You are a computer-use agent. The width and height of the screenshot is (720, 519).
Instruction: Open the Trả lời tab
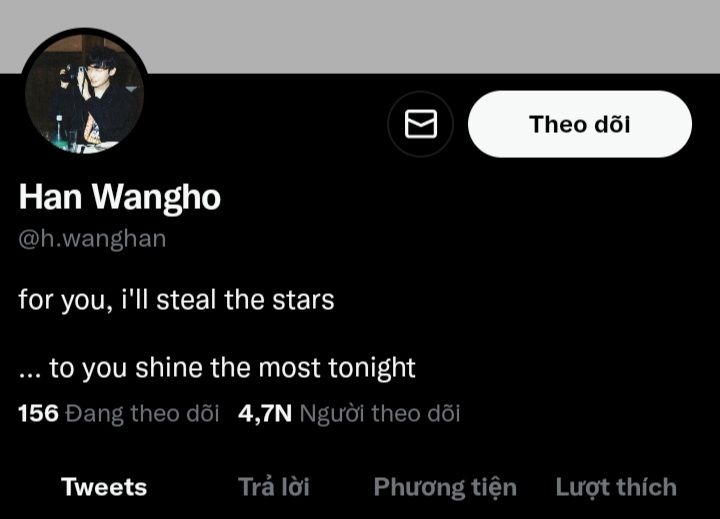tap(274, 487)
